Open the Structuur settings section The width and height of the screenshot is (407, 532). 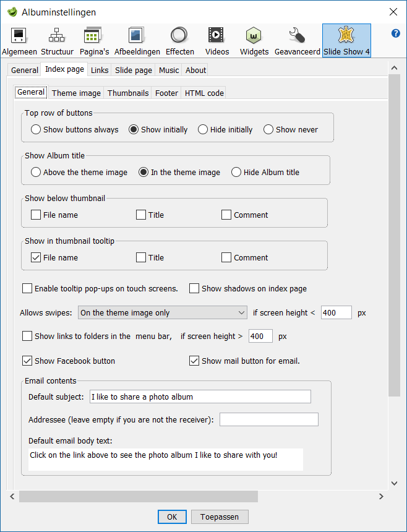[57, 41]
